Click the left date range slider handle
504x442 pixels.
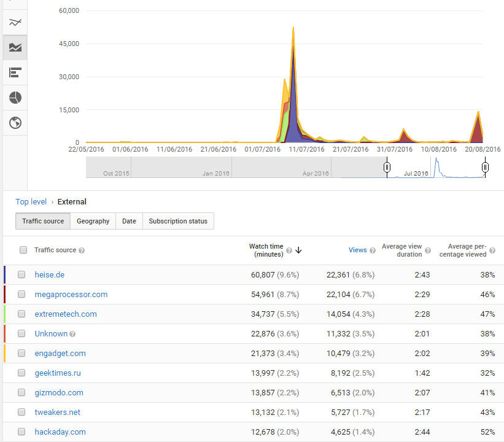point(387,167)
